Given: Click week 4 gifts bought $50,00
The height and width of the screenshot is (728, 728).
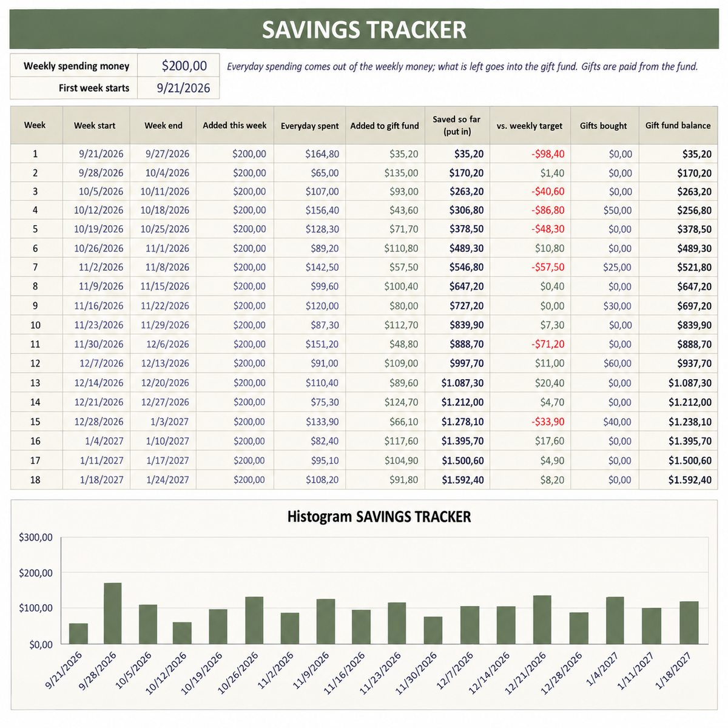Looking at the screenshot, I should [605, 211].
